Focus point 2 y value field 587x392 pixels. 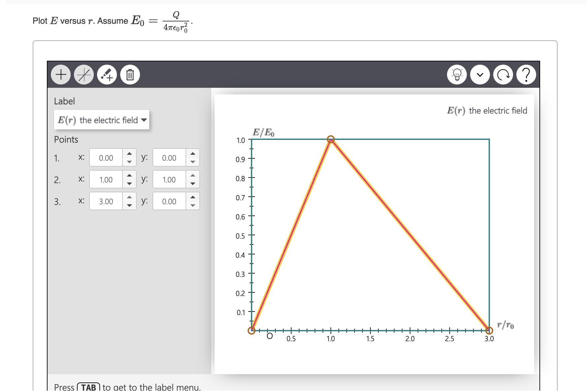pos(169,180)
